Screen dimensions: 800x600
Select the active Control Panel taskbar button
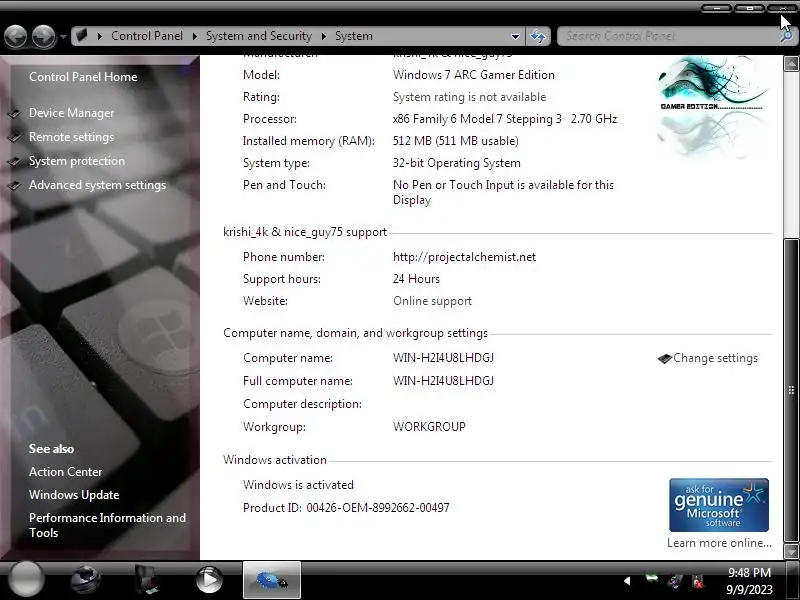272,580
